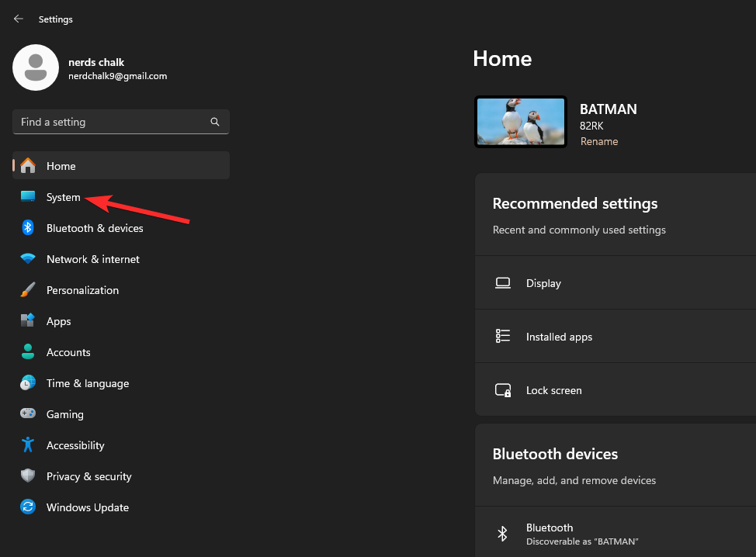Switch to the Home sidebar entry
Screen dimensions: 756x557
pyautogui.click(x=61, y=166)
